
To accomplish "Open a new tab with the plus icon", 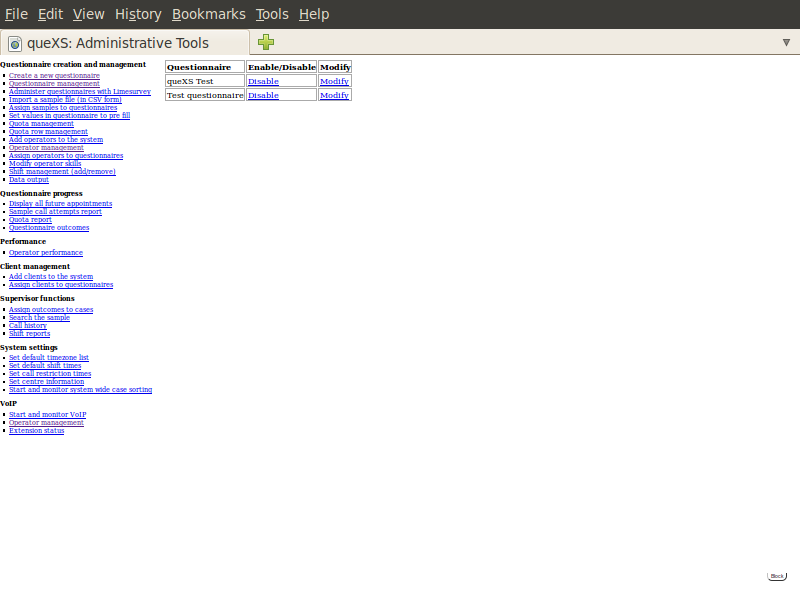I will [265, 42].
